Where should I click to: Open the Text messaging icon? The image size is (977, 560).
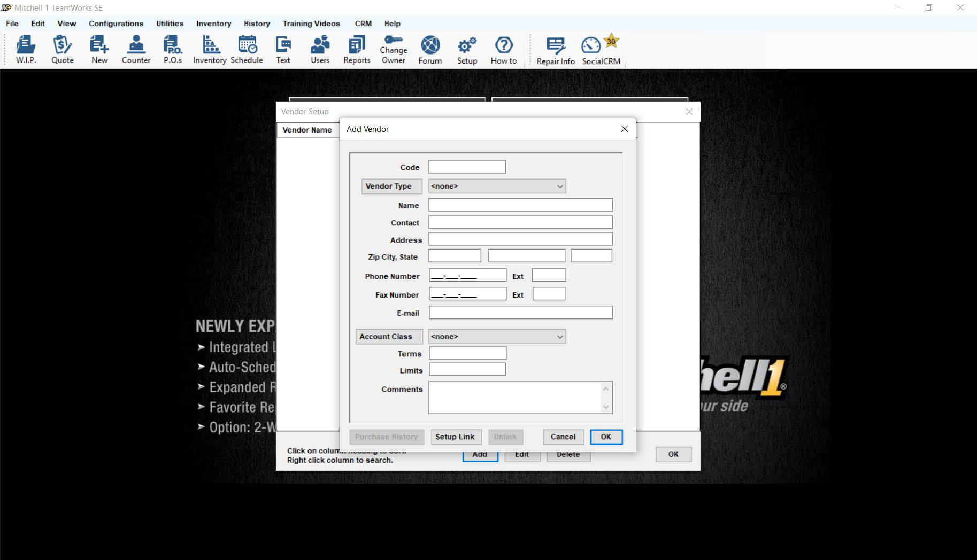pos(283,49)
